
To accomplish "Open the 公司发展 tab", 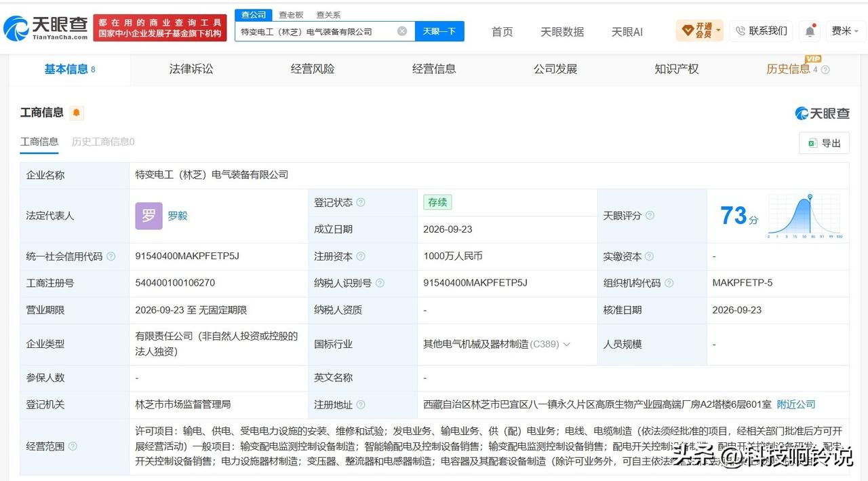I will (x=555, y=69).
